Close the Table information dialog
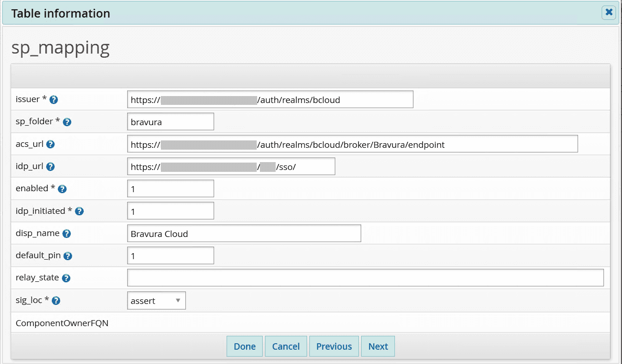 click(x=609, y=12)
